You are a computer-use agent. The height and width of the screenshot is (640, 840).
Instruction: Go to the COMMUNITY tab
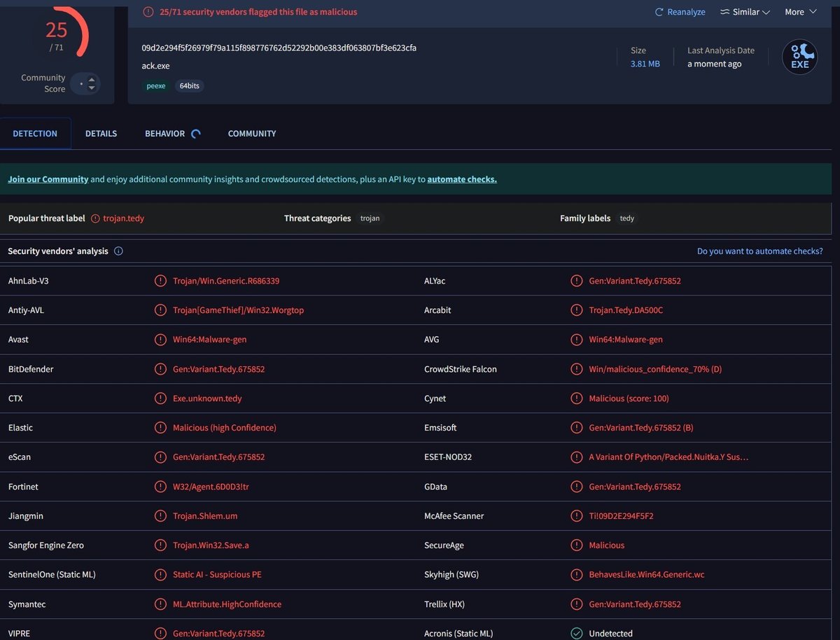[252, 134]
